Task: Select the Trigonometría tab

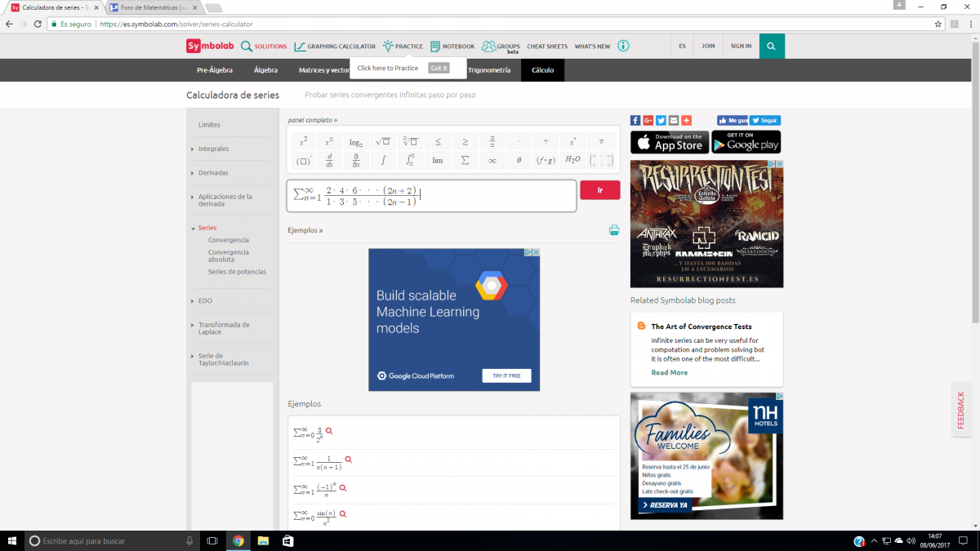Action: [x=489, y=70]
